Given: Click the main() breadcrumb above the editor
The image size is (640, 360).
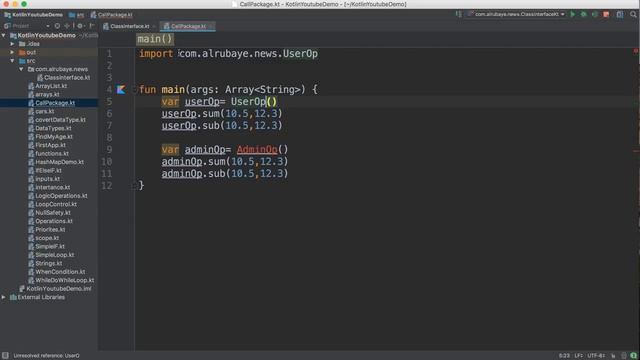Looking at the screenshot, I should [x=155, y=39].
